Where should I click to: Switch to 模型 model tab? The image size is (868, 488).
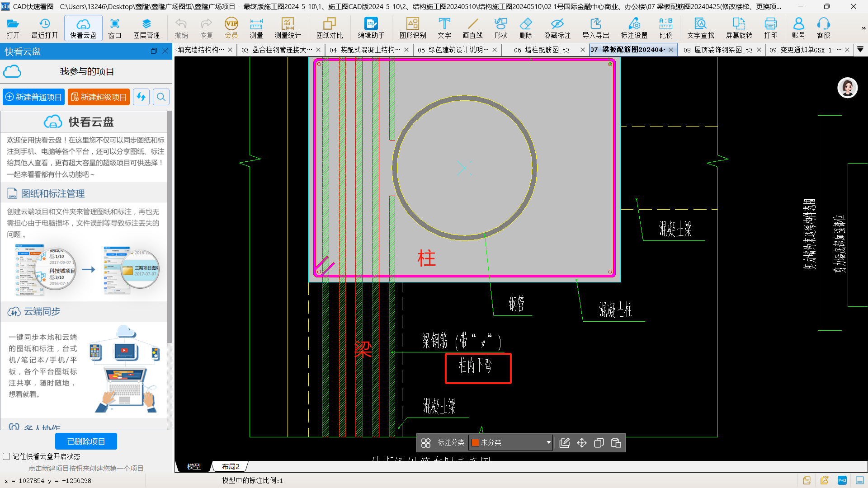point(194,467)
